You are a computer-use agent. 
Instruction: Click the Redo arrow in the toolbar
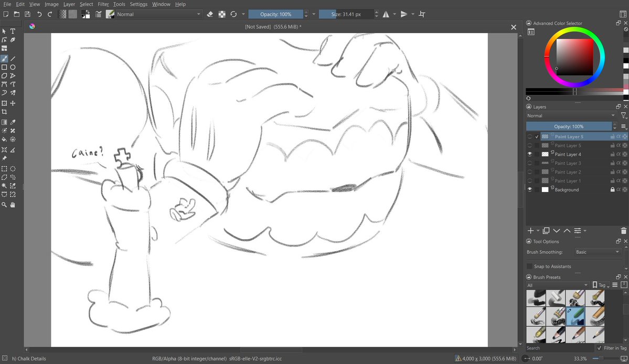coord(50,14)
